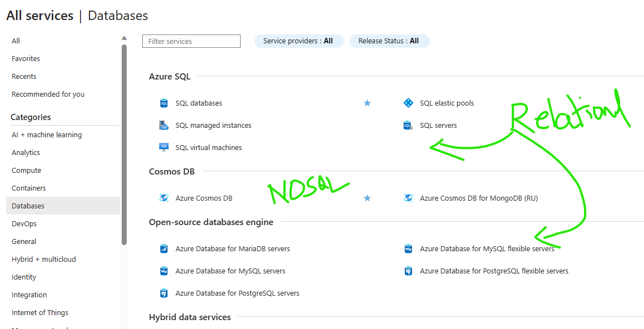This screenshot has height=329, width=644.
Task: Click the MariaDB servers icon
Action: [x=164, y=249]
